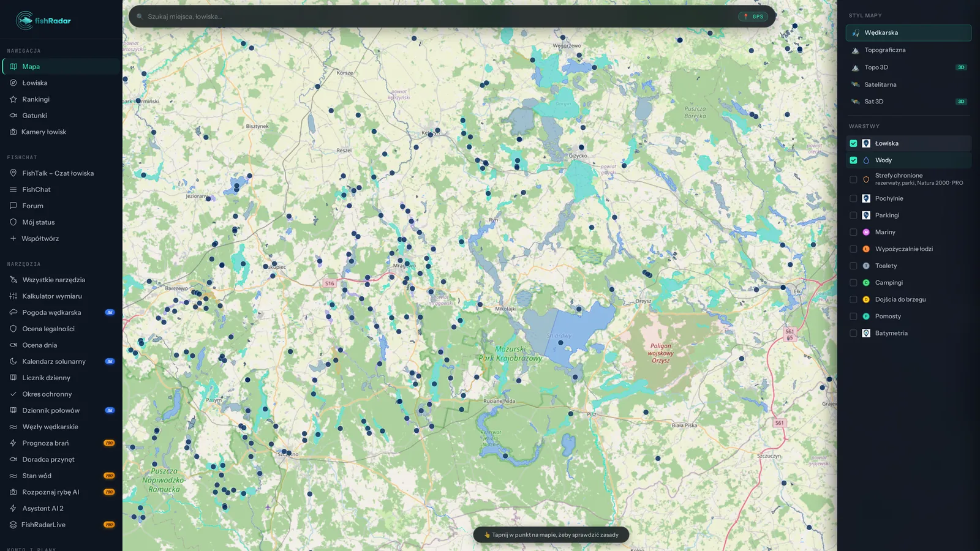This screenshot has height=551, width=980.
Task: Enable Strefy chronione layer checkbox
Action: tap(853, 179)
